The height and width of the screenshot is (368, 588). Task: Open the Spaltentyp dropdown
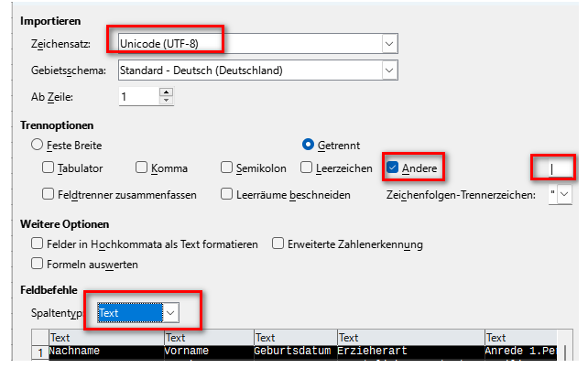click(x=170, y=313)
